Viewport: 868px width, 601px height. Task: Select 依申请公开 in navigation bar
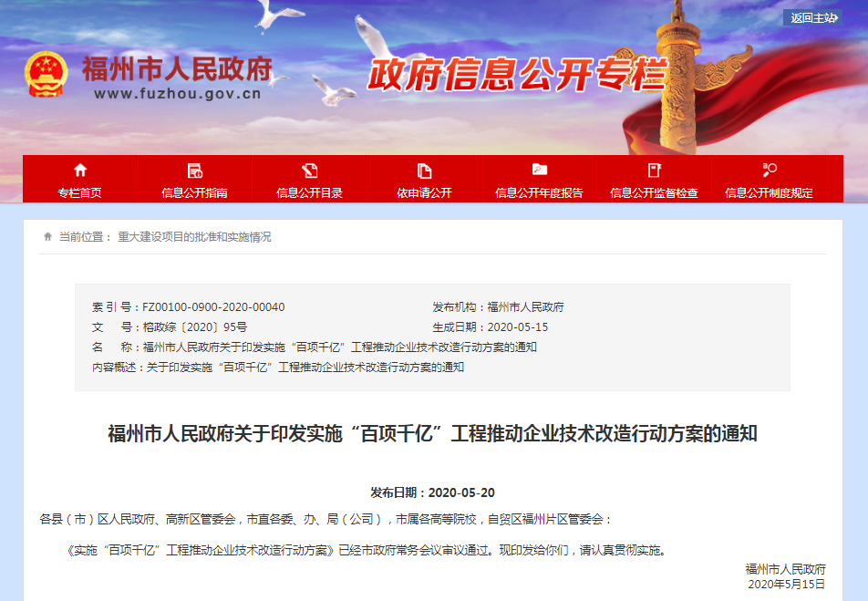pyautogui.click(x=424, y=193)
